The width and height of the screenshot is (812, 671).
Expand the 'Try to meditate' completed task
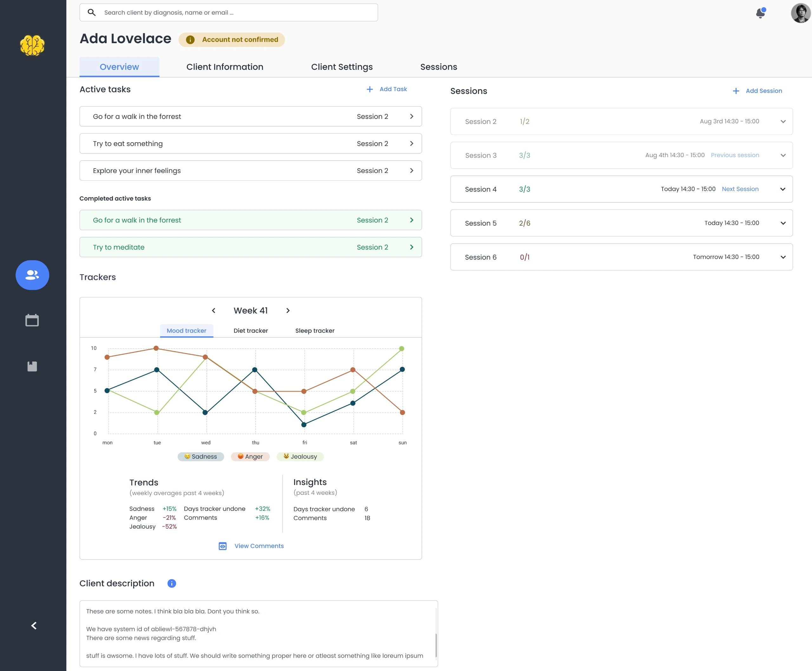click(411, 247)
